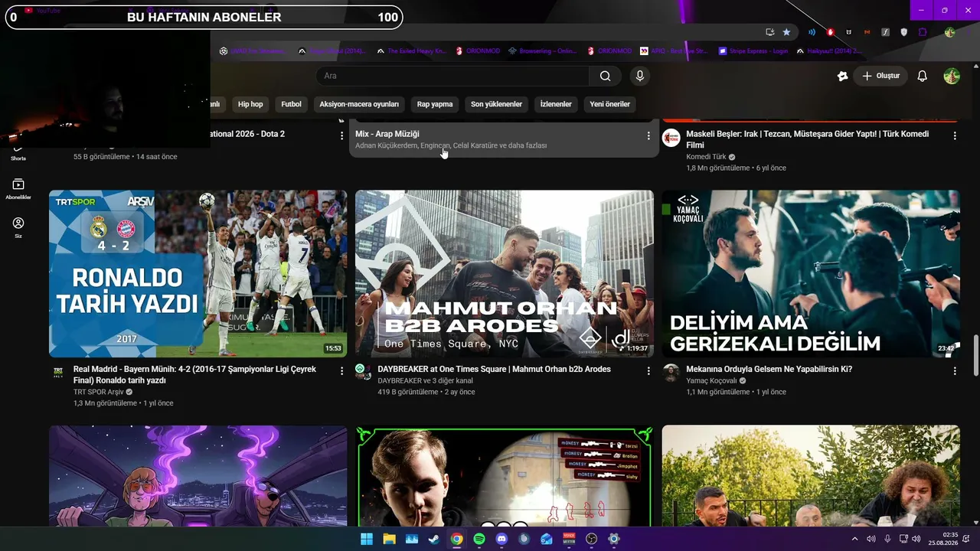Open OBS Studio from the taskbar
The image size is (980, 551).
click(x=591, y=539)
